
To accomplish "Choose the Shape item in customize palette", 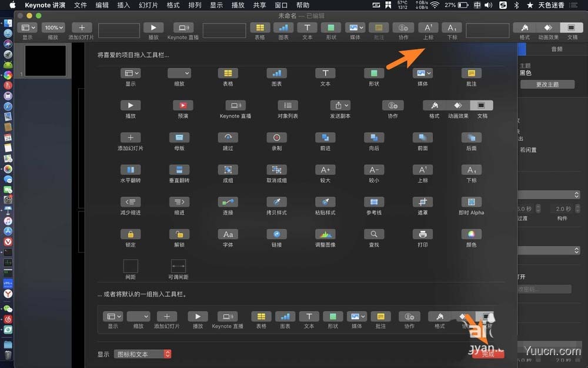I will click(374, 73).
